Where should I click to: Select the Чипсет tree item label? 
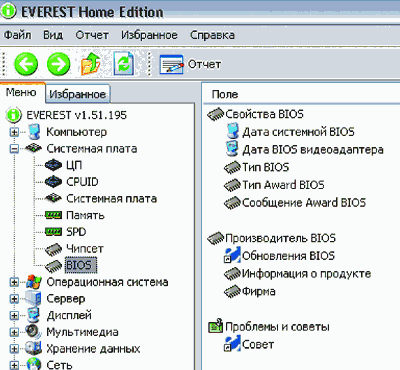85,248
